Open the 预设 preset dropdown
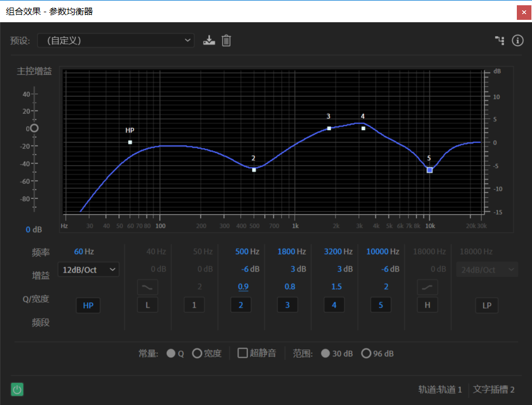This screenshot has height=405, width=532. pyautogui.click(x=116, y=40)
